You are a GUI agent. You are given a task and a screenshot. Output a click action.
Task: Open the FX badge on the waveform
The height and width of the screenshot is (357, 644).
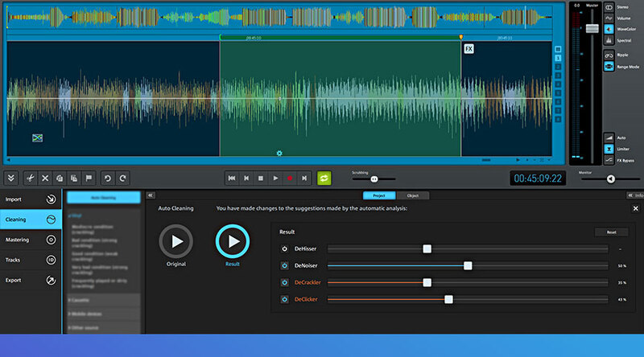469,49
